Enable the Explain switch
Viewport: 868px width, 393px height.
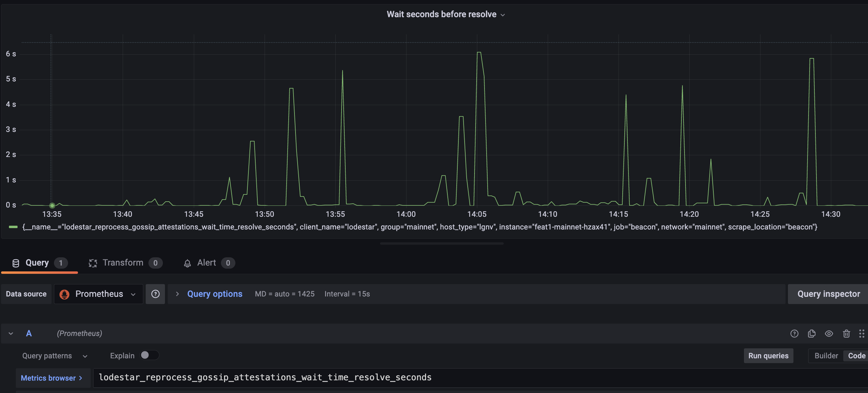149,355
